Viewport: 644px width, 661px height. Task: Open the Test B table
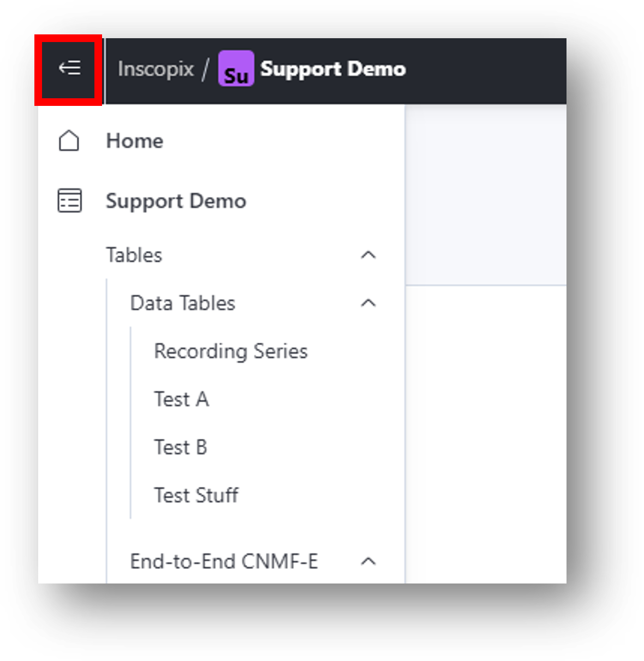click(x=181, y=447)
